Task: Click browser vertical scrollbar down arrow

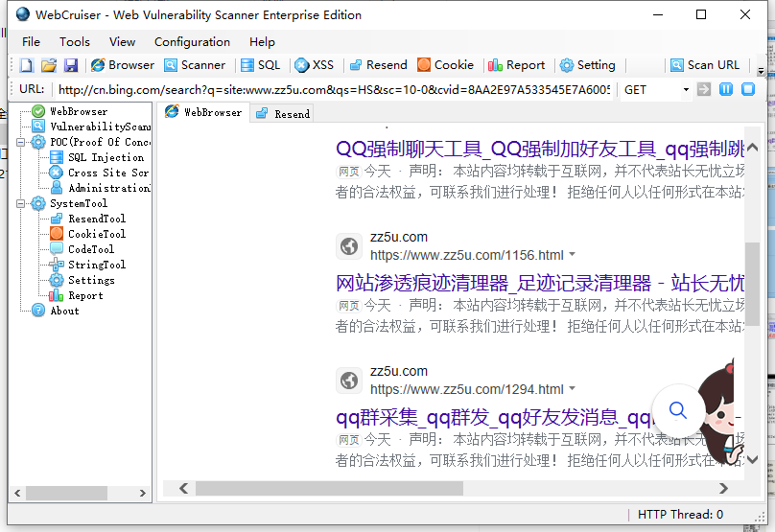Action: coord(752,459)
